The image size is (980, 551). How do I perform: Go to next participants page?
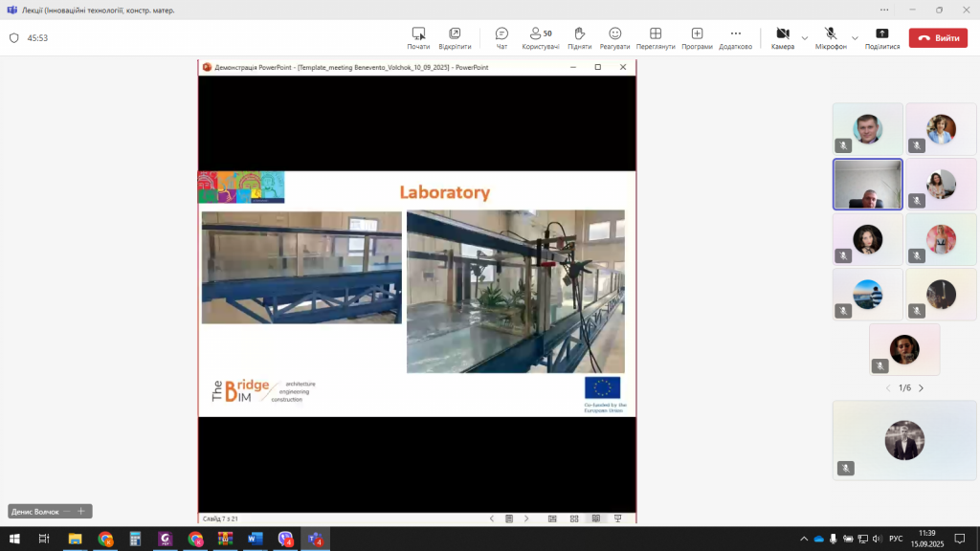click(x=922, y=388)
